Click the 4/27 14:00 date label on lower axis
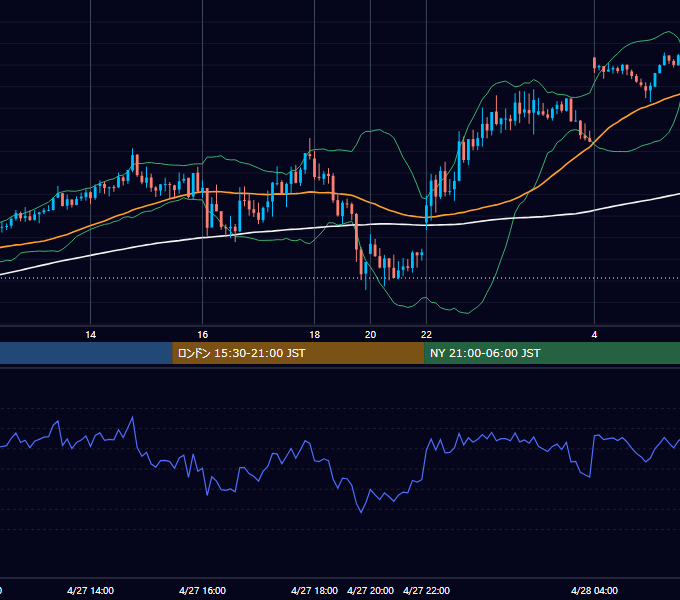Screen dimensions: 680x600 click(x=90, y=590)
